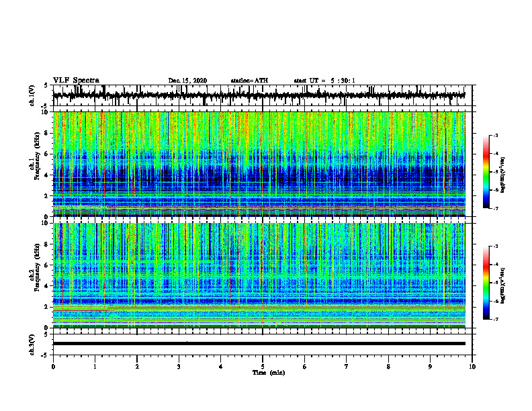Click the ch.1 frequency spectrogram panel
This screenshot has width=532, height=411.
259,164
